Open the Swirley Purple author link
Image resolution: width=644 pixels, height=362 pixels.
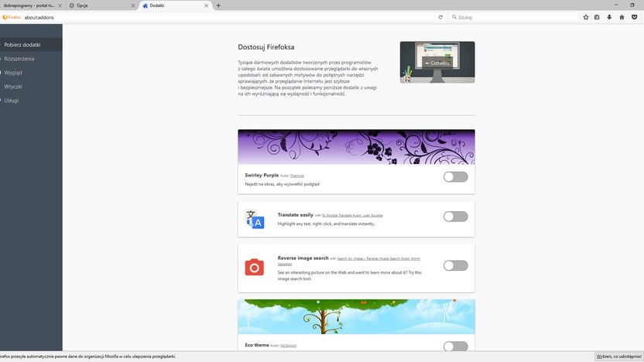(297, 176)
